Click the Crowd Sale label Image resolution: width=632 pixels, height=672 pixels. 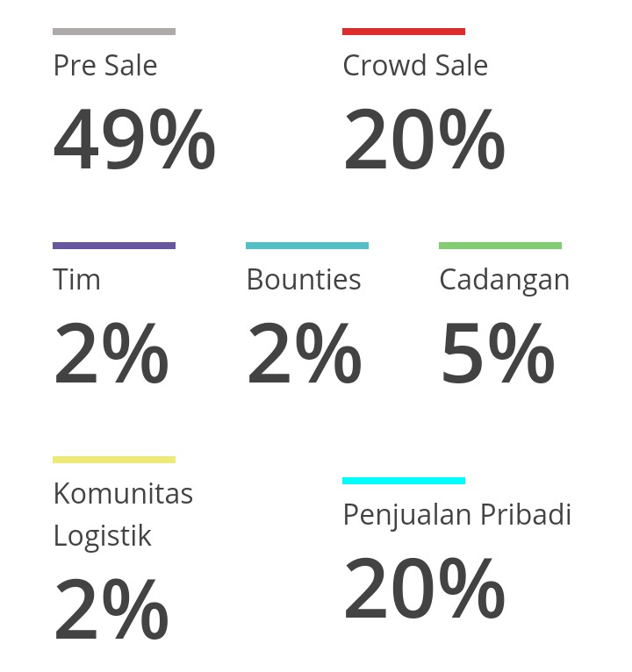[x=415, y=66]
